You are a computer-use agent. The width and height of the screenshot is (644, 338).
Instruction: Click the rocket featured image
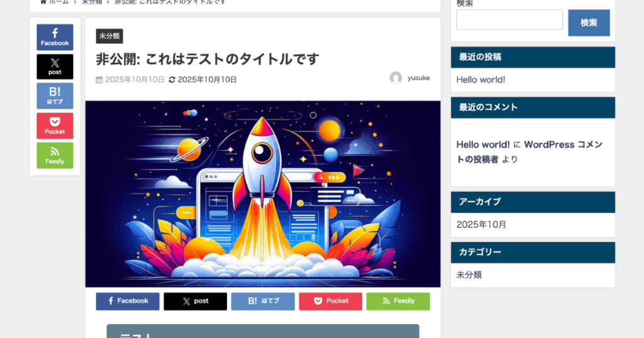(x=263, y=194)
